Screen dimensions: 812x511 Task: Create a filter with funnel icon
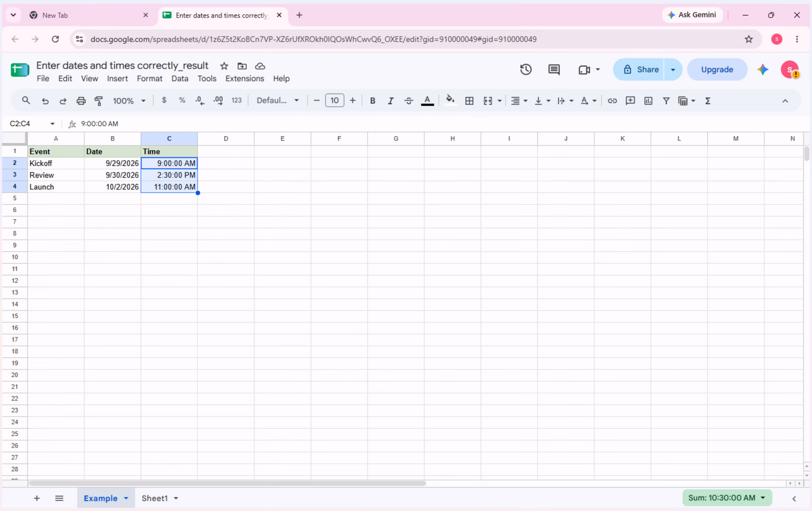[666, 101]
